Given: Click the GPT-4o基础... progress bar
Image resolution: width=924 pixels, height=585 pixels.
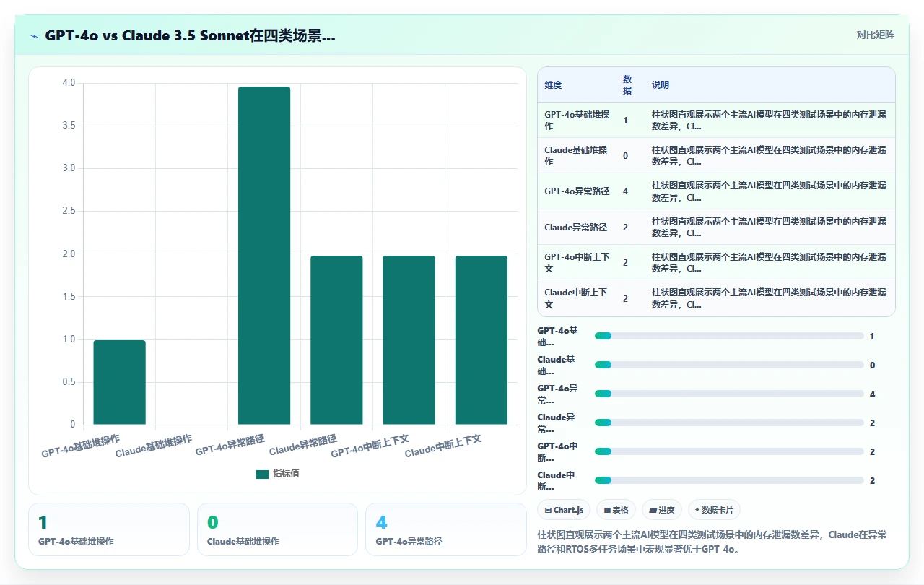Looking at the screenshot, I should (729, 336).
